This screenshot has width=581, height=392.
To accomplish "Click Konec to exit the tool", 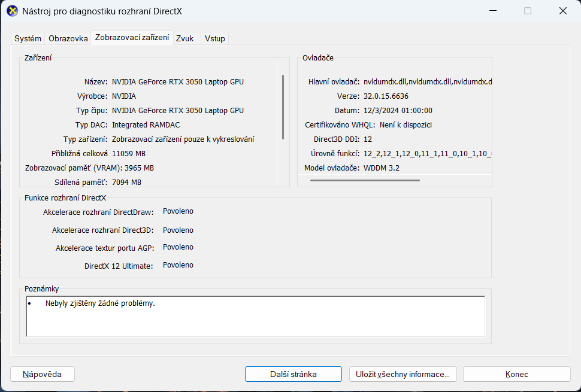I will pyautogui.click(x=516, y=373).
